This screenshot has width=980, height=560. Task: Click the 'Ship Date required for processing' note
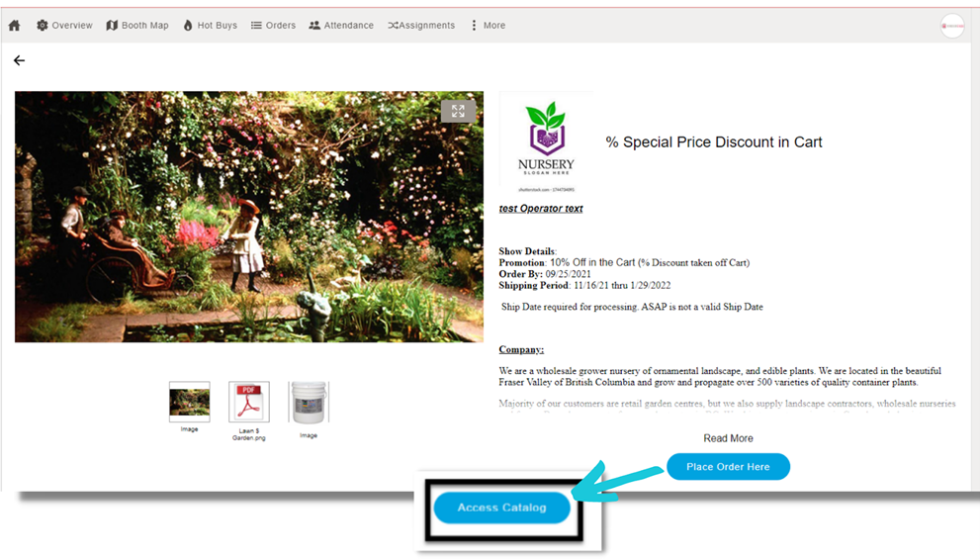coord(632,307)
